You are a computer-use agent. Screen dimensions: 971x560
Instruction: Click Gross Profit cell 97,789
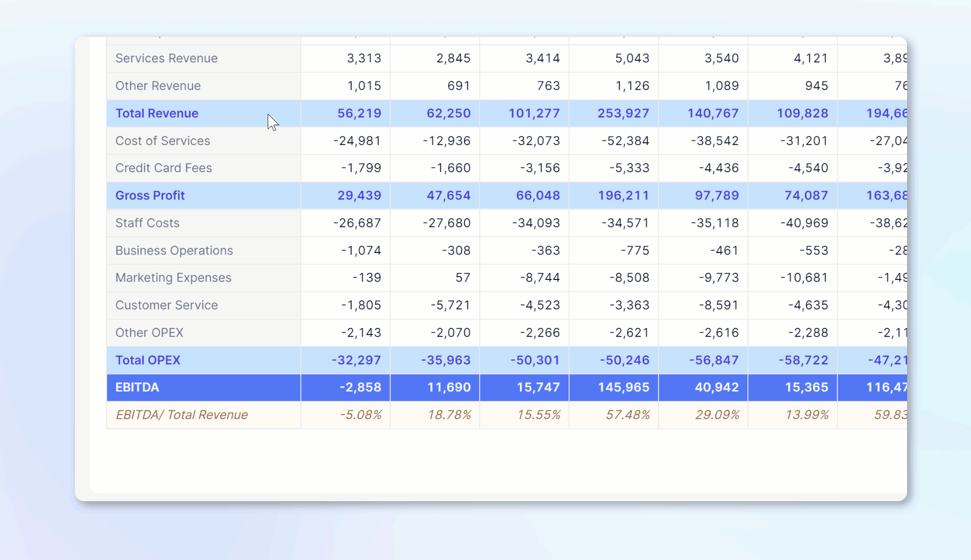coord(703,195)
